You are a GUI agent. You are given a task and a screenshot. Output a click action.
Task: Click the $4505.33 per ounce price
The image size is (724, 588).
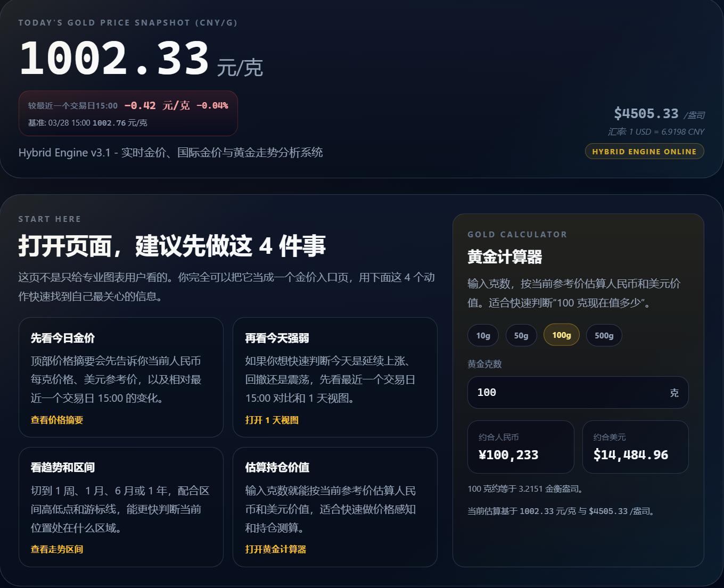pos(646,113)
